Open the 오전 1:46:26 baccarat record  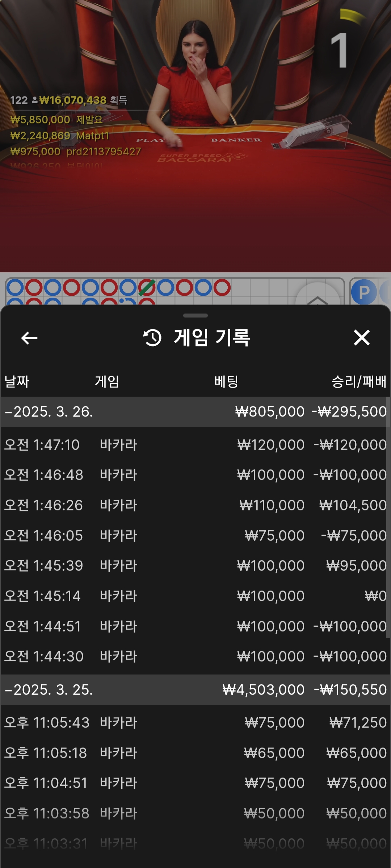[x=195, y=505]
